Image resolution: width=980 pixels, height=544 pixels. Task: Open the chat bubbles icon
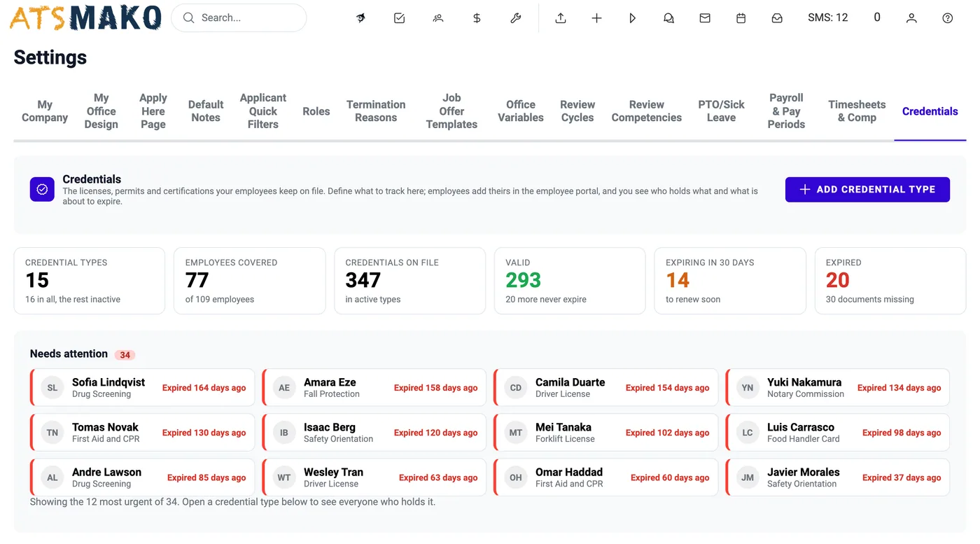[x=668, y=18]
